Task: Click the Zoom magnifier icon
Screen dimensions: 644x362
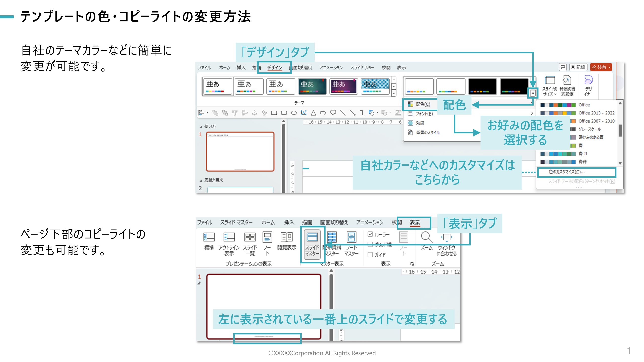Action: pos(426,237)
